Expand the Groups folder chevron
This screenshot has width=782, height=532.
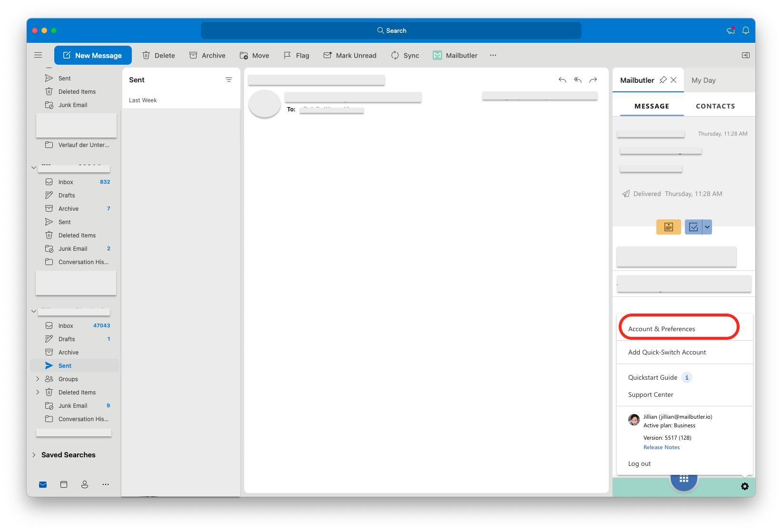click(37, 379)
